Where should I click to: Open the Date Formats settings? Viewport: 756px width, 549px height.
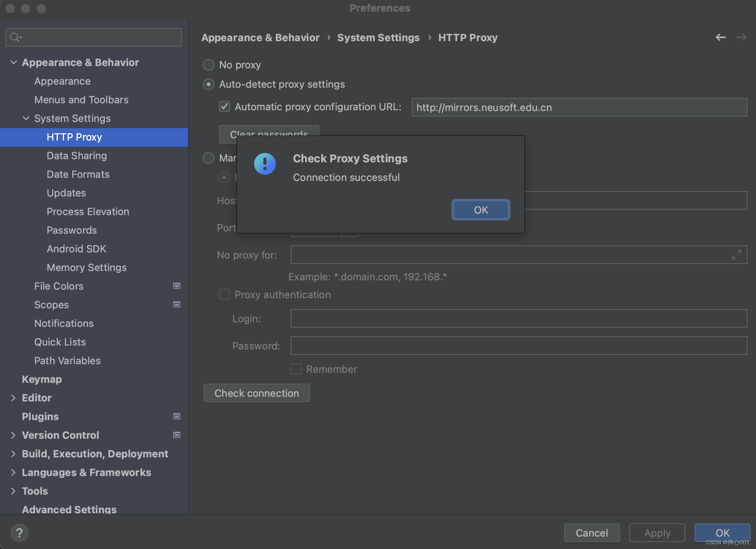pos(78,174)
